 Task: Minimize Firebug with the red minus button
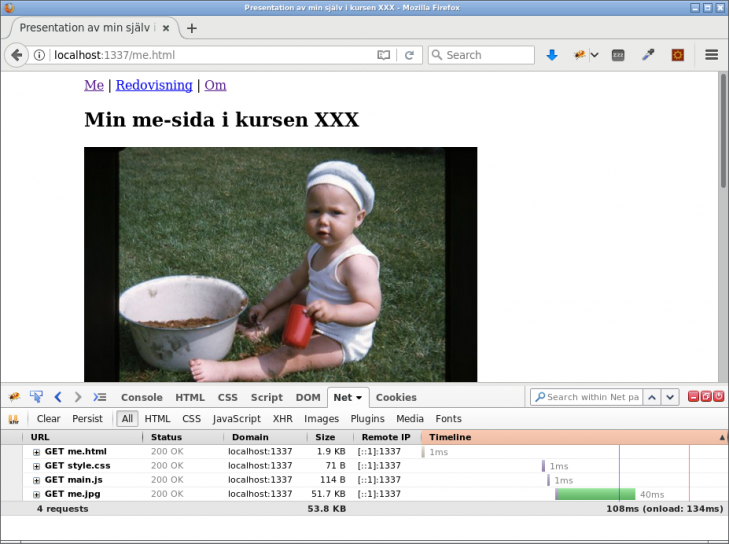pos(693,397)
